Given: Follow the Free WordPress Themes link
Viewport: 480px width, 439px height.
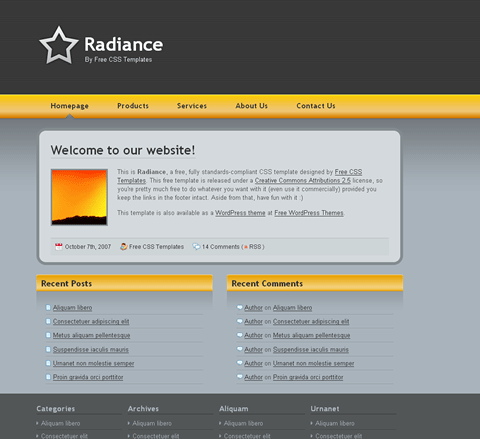Looking at the screenshot, I should tap(309, 213).
